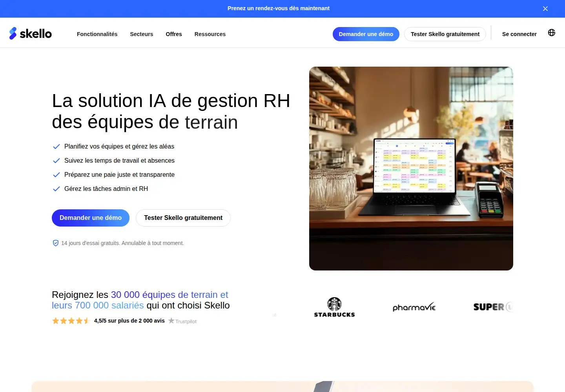The width and height of the screenshot is (565, 392).
Task: Click checkmark beside Gérez les tâches
Action: [x=56, y=189]
